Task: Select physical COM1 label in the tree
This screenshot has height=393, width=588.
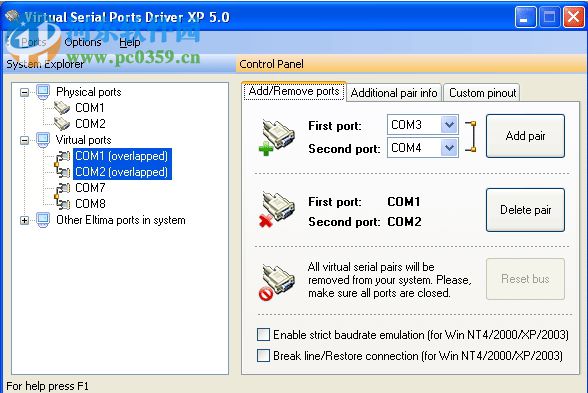Action: point(90,108)
